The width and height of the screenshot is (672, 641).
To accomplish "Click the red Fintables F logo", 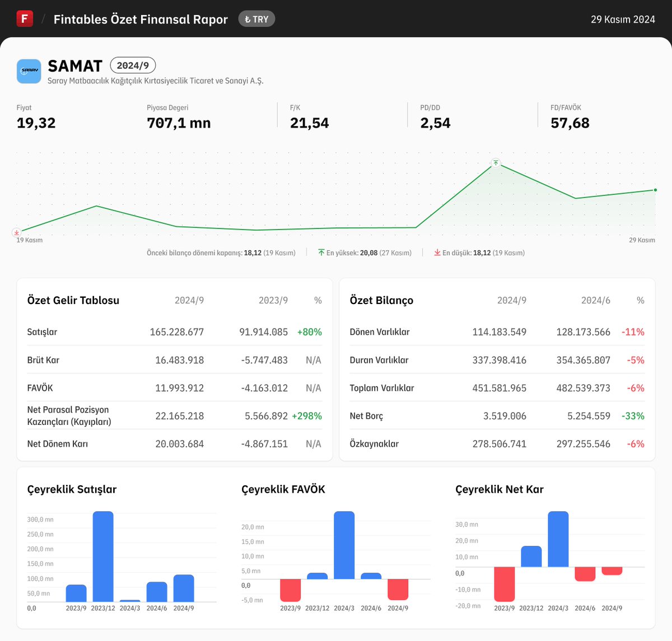I will 25,18.
